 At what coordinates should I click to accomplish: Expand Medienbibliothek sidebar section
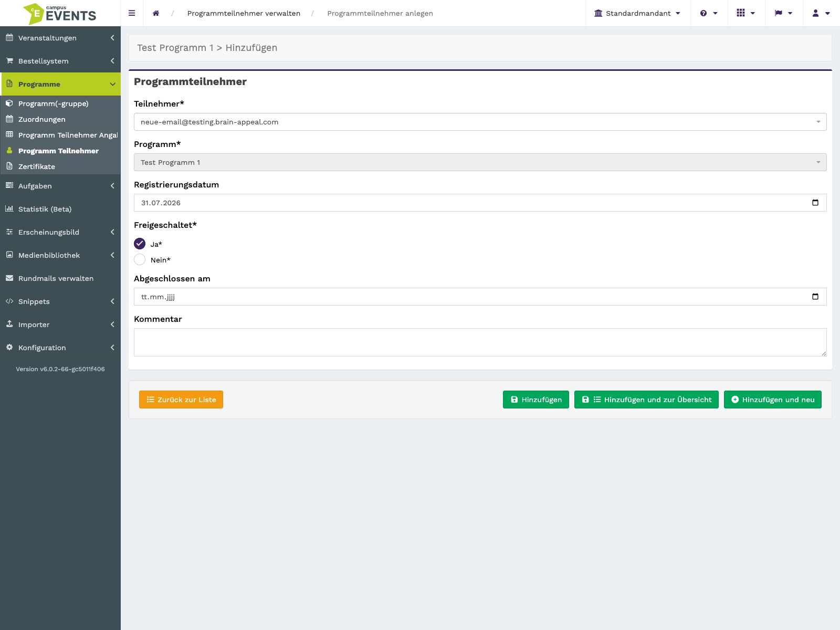60,255
